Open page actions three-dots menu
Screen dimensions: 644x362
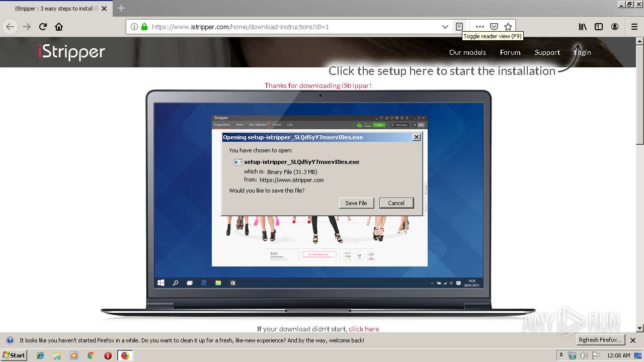coord(480,27)
